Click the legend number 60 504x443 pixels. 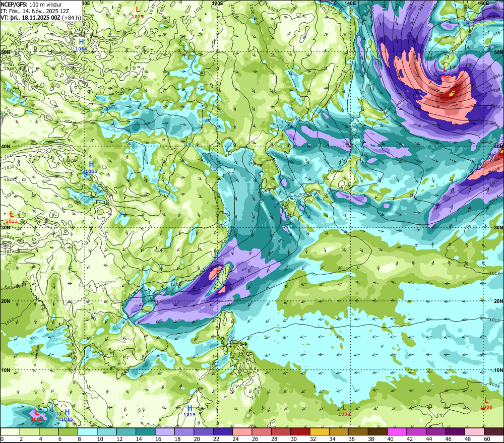[487, 439]
